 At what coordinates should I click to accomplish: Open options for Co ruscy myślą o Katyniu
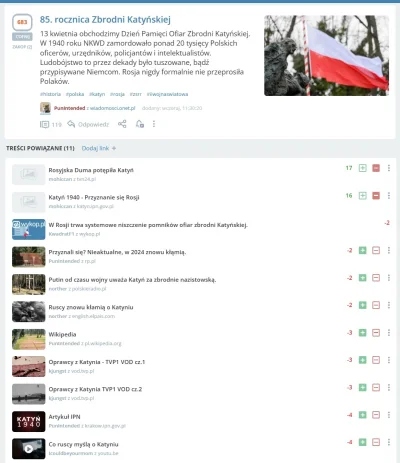tap(389, 442)
